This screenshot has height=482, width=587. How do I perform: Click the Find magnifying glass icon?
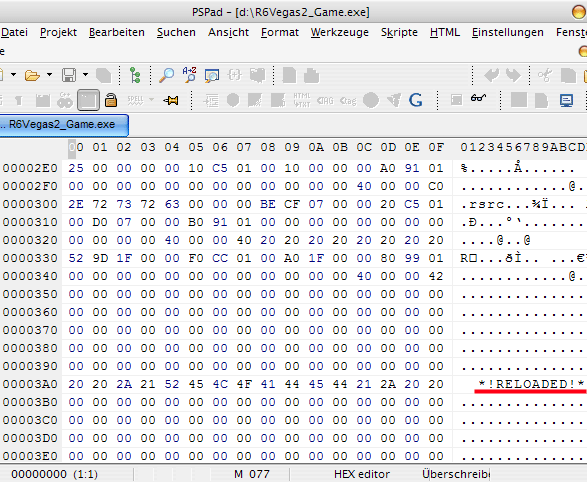166,75
